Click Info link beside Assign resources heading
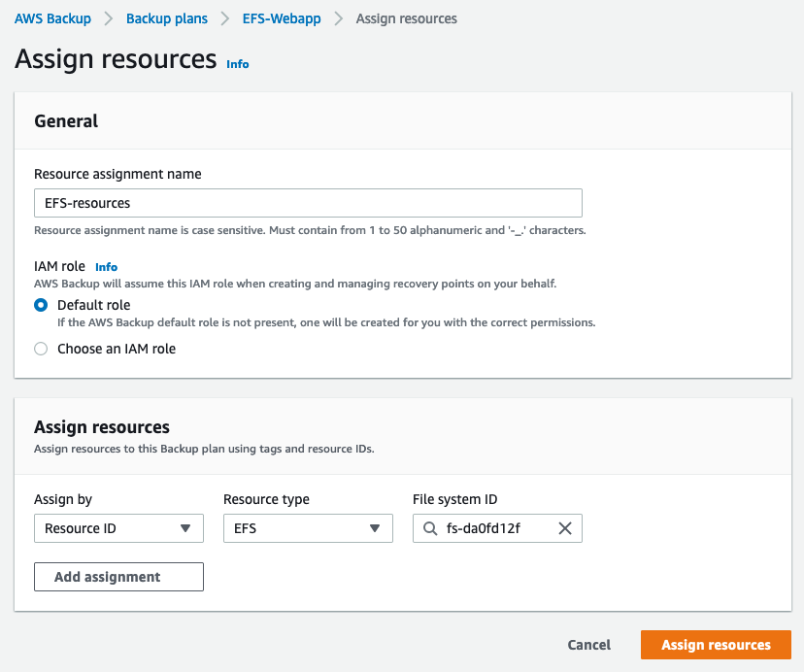This screenshot has height=672, width=804. click(x=238, y=64)
